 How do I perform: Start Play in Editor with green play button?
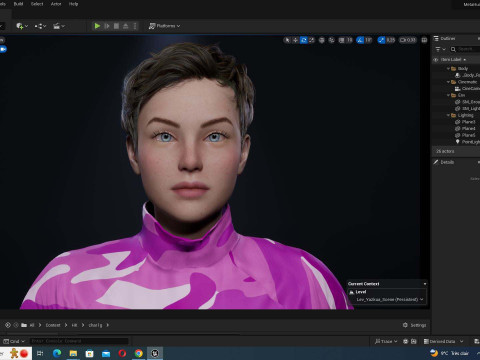[97, 26]
